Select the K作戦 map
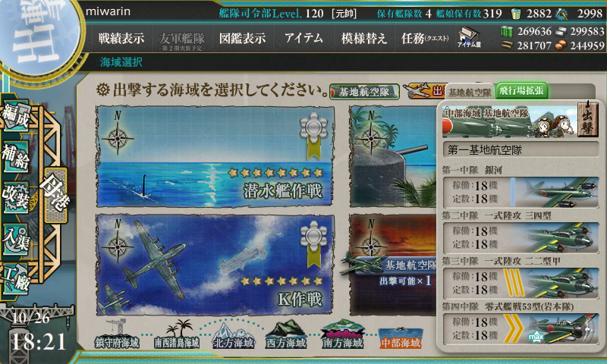The width and height of the screenshot is (607, 364). click(x=215, y=265)
